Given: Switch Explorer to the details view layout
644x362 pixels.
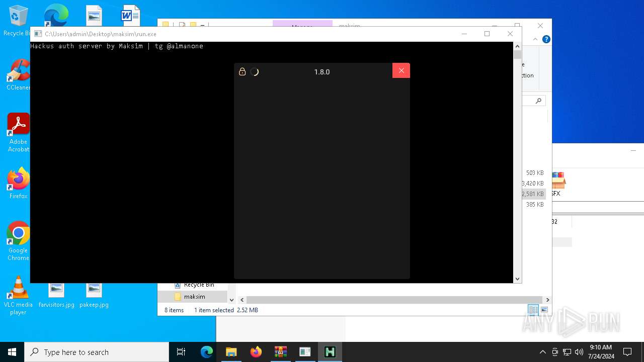Looking at the screenshot, I should point(533,310).
